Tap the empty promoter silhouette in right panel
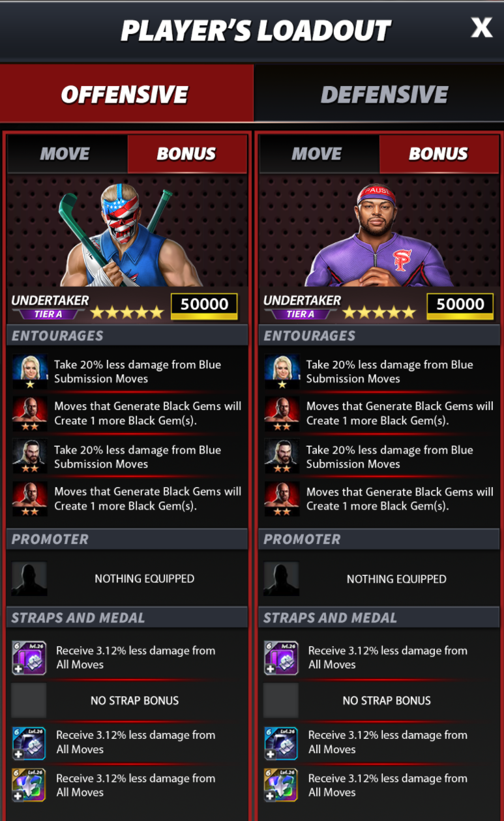This screenshot has height=821, width=504. pos(281,578)
